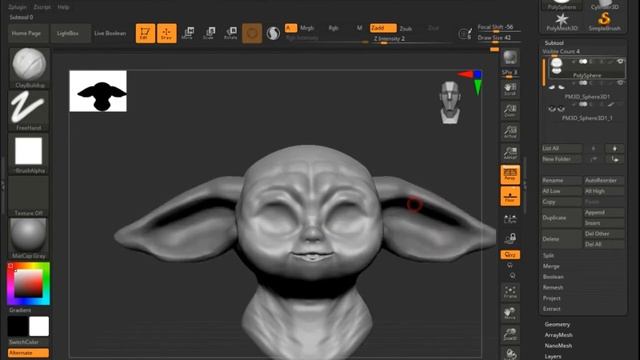Expand the Boolean section
Image resolution: width=640 pixels, height=360 pixels.
point(553,276)
